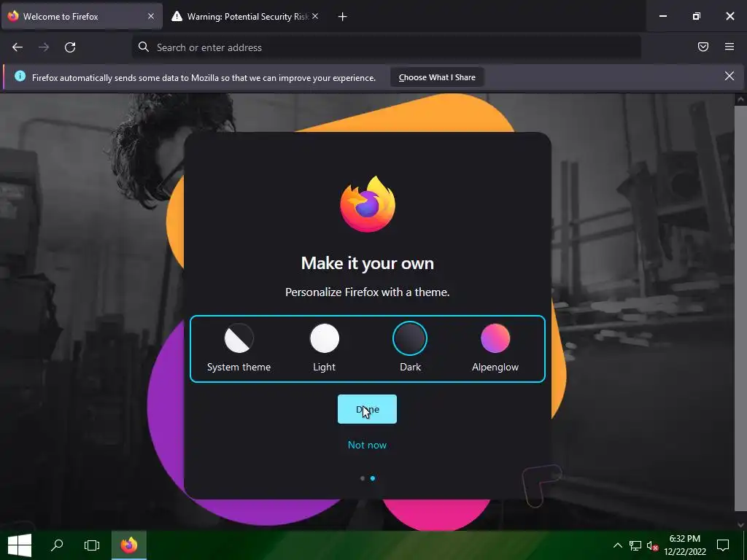Screen dimensions: 747x560
Task: Click the forward navigation arrow
Action: 44,47
